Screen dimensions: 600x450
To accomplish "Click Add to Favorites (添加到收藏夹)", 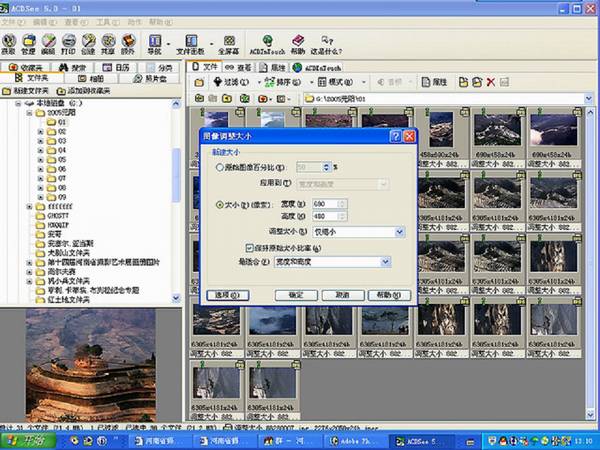I will [83, 91].
